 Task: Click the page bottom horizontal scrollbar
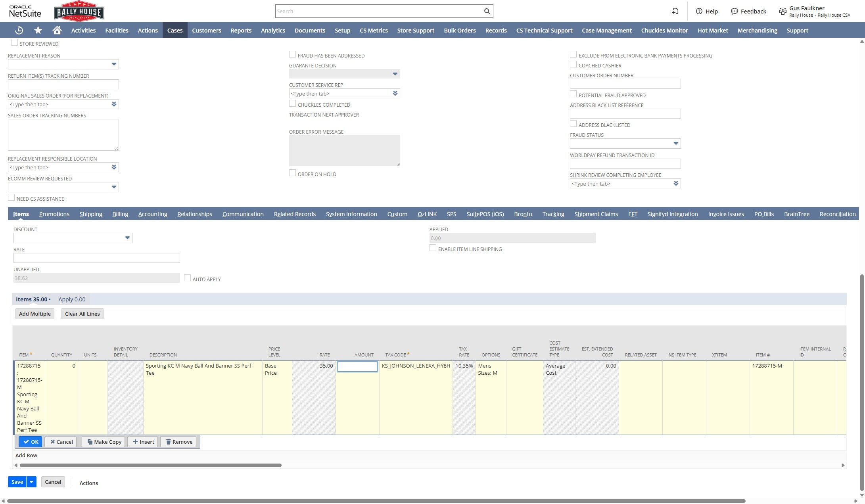click(376, 501)
